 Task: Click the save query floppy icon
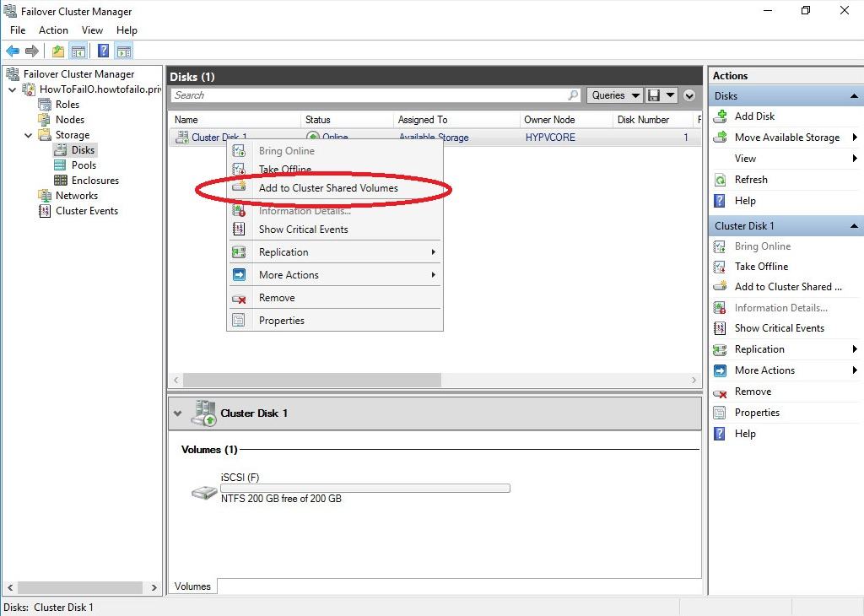[654, 95]
